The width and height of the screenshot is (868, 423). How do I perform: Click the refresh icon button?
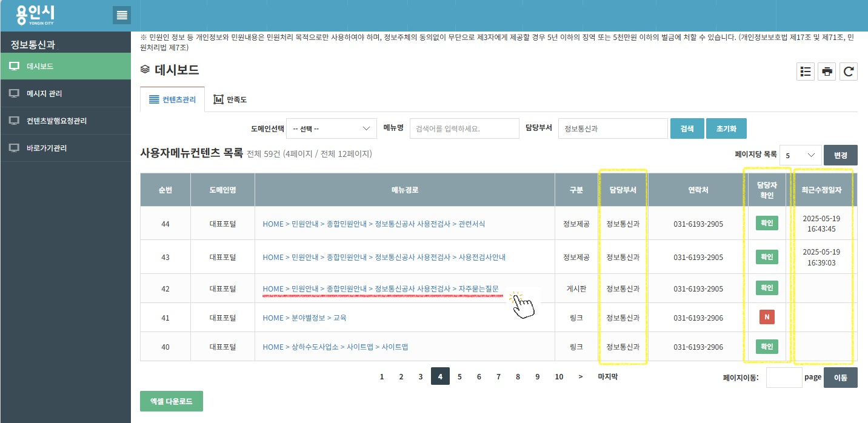849,72
